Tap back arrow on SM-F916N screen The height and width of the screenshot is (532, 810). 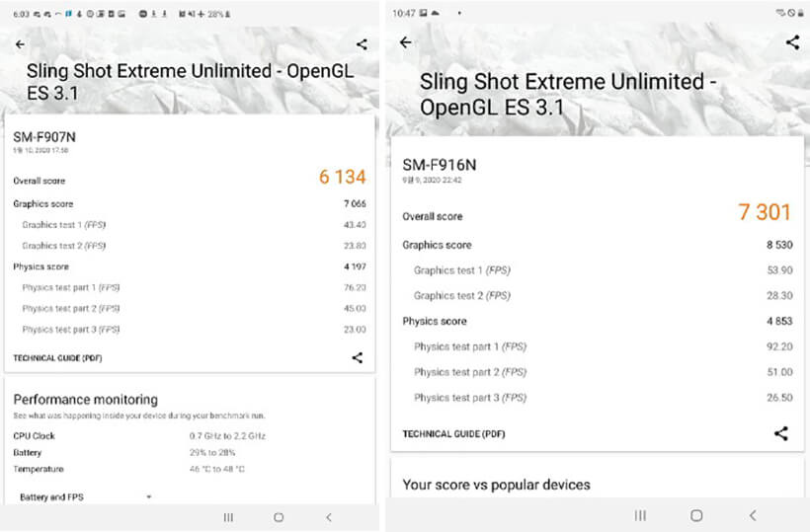(406, 42)
